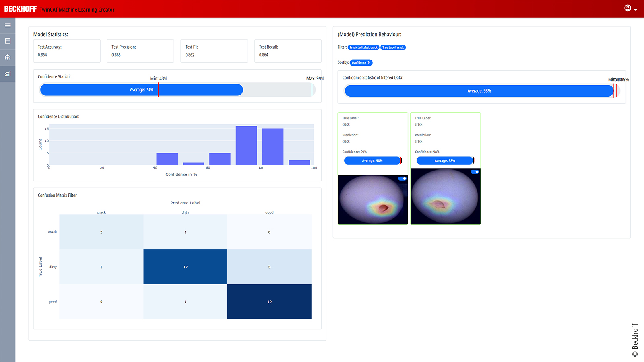Select the statistics chart icon in sidebar

pyautogui.click(x=8, y=74)
